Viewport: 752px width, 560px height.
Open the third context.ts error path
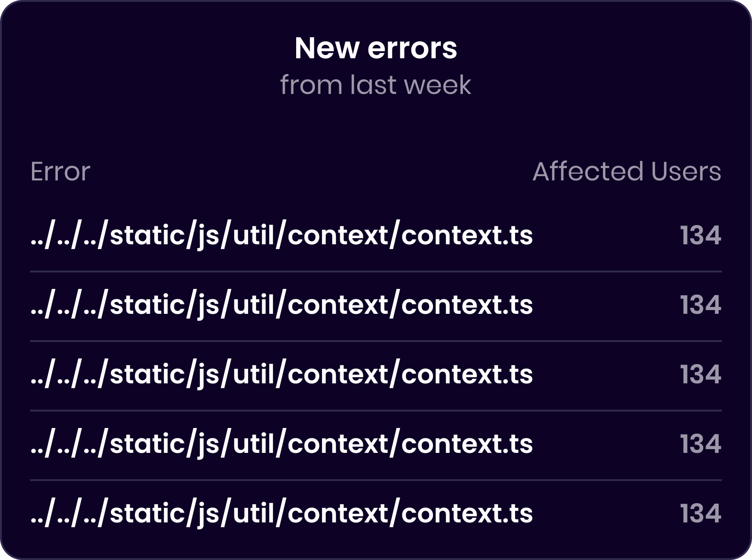281,374
